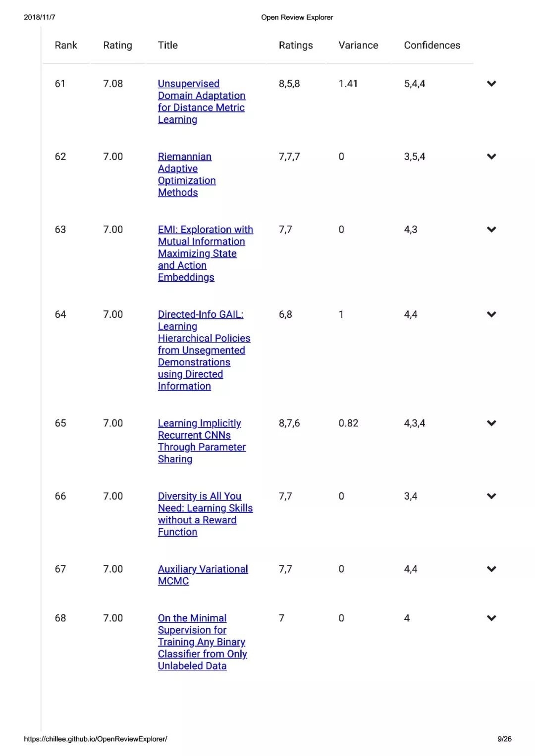Sort table by Rank column header
The width and height of the screenshot is (535, 756).
[66, 45]
